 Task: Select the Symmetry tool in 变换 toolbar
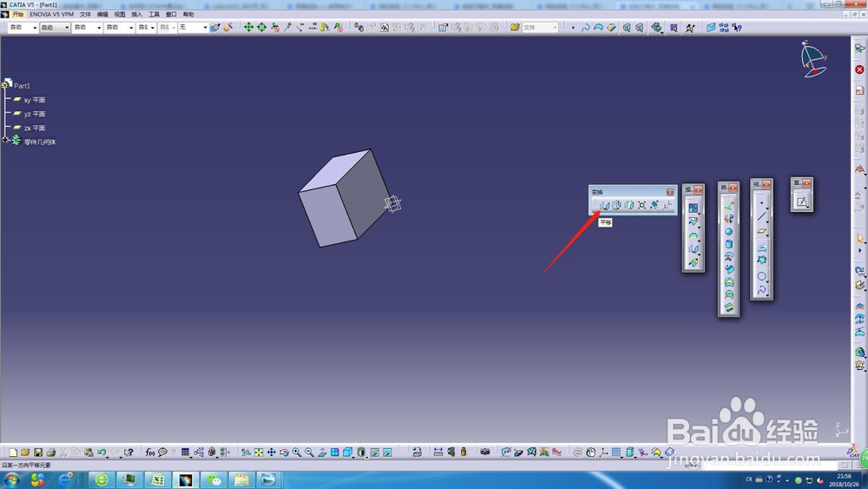coord(628,206)
